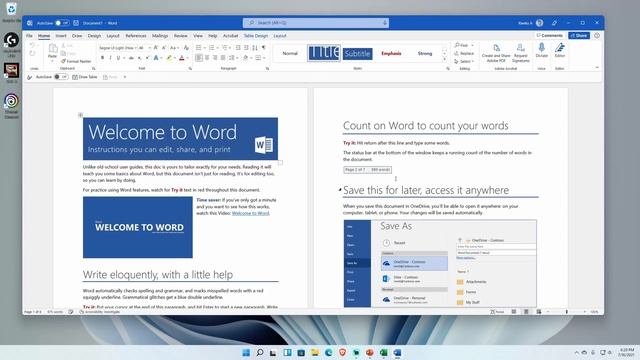Open the Select dropdown in Editing group

(x=464, y=62)
